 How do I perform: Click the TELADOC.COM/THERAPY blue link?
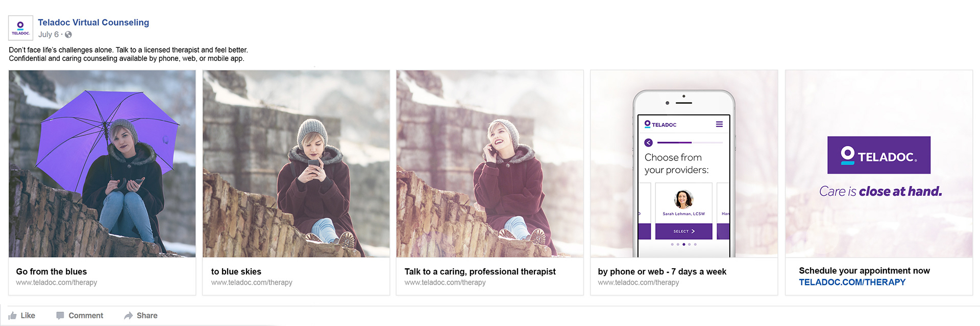coord(852,282)
